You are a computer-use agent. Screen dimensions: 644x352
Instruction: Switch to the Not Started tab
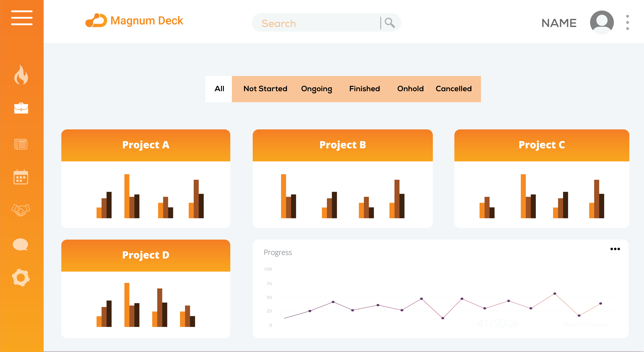(x=265, y=89)
